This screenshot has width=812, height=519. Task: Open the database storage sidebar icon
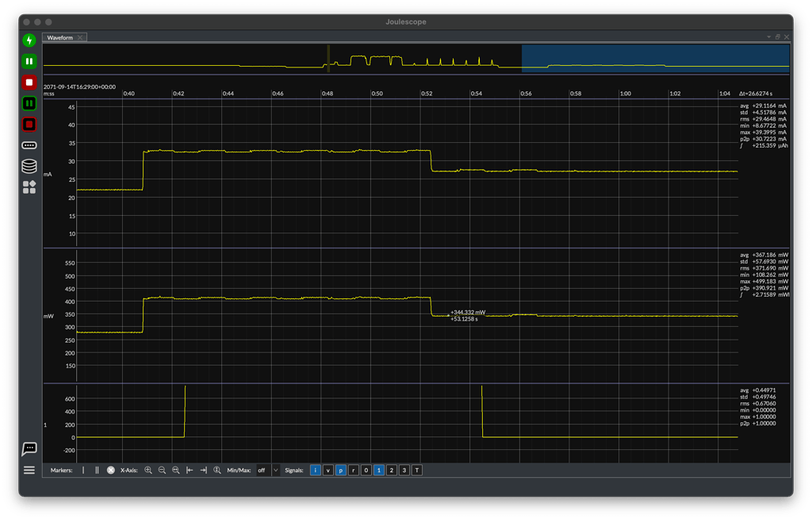[x=29, y=166]
